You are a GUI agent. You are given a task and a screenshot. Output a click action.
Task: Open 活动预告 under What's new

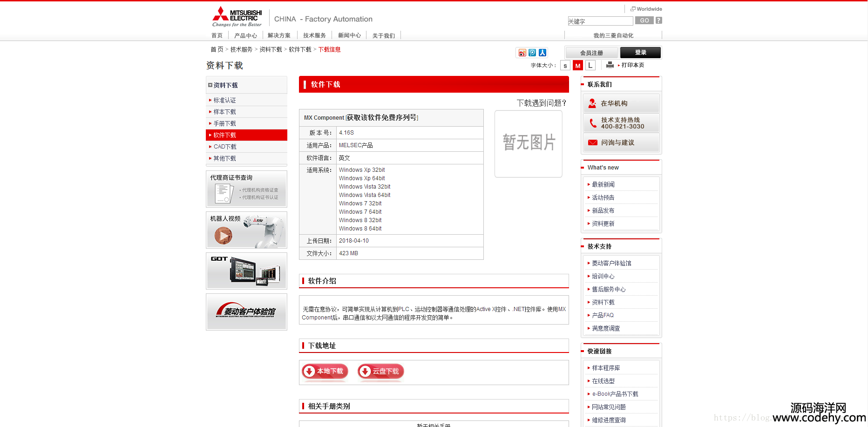603,197
